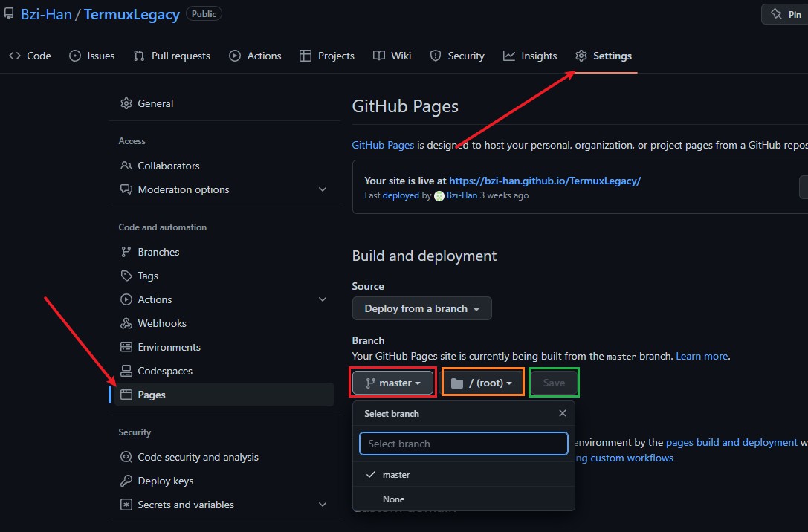Close the Select branch popup
808x532 pixels.
click(x=563, y=413)
